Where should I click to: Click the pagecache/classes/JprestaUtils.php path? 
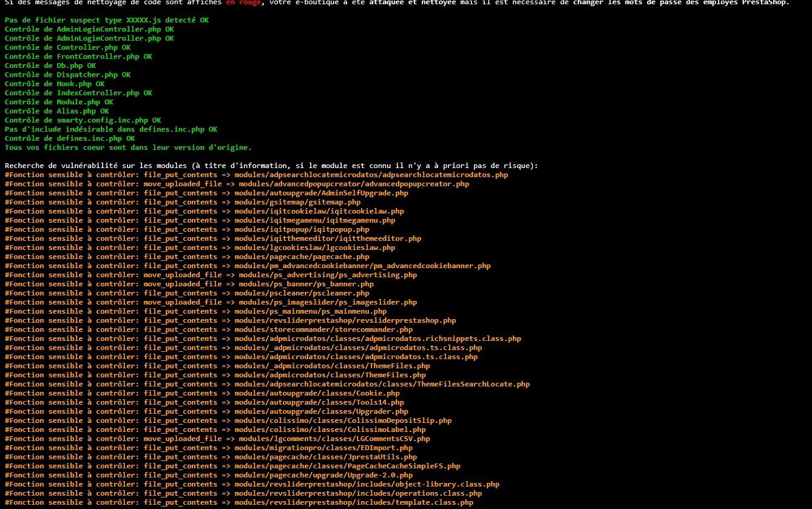(326, 457)
